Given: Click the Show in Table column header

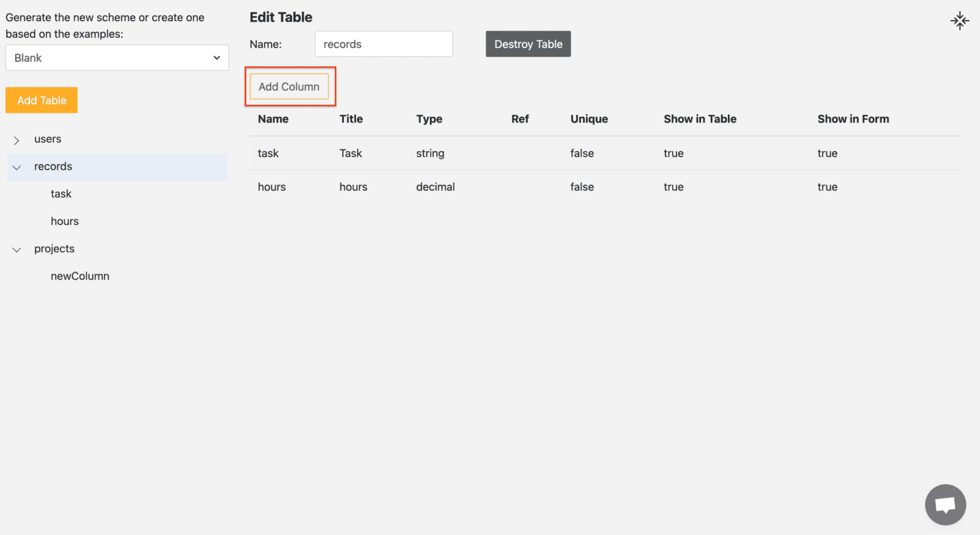Looking at the screenshot, I should [699, 119].
